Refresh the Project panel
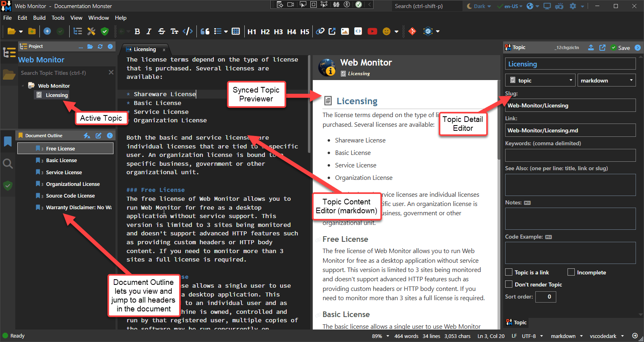Viewport: 644px width, 342px height. click(100, 47)
